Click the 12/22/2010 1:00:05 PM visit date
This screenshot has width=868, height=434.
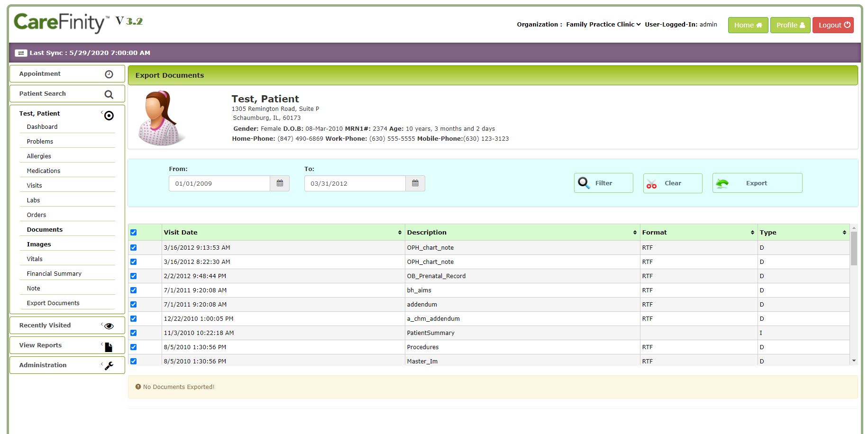tap(199, 319)
